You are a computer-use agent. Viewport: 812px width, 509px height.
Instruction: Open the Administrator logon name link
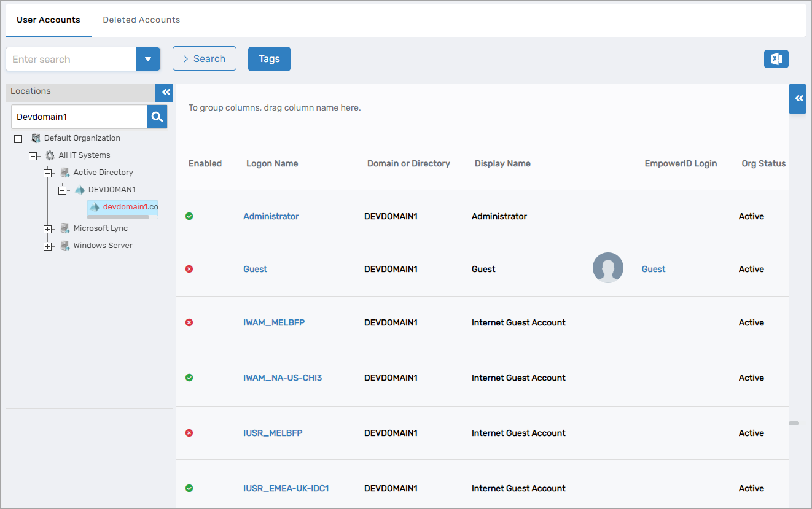click(x=271, y=216)
